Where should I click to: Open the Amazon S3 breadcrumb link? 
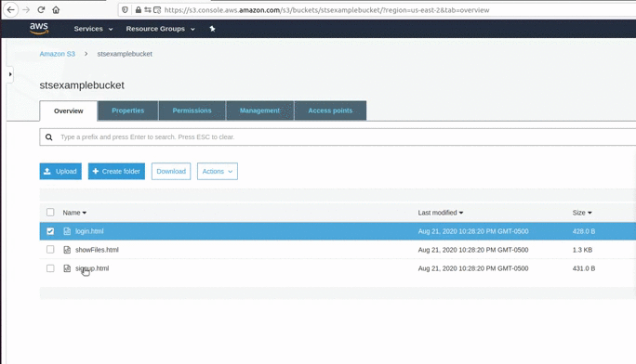coord(58,54)
